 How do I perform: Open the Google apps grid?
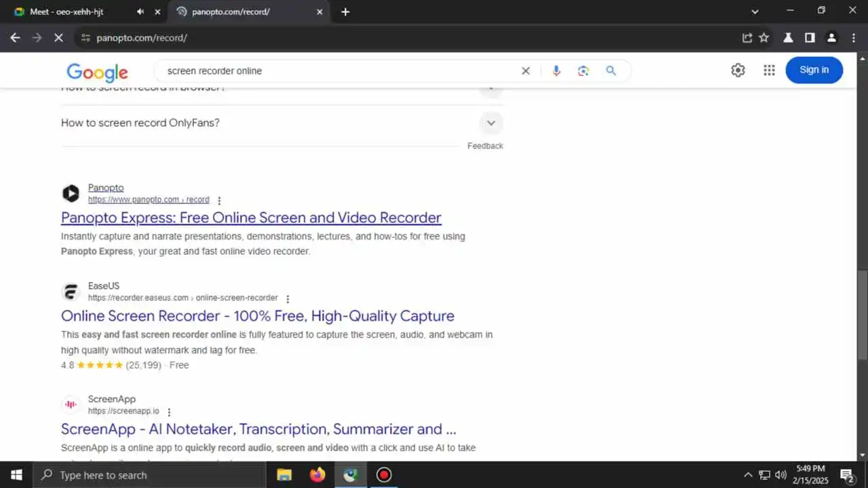click(x=769, y=70)
